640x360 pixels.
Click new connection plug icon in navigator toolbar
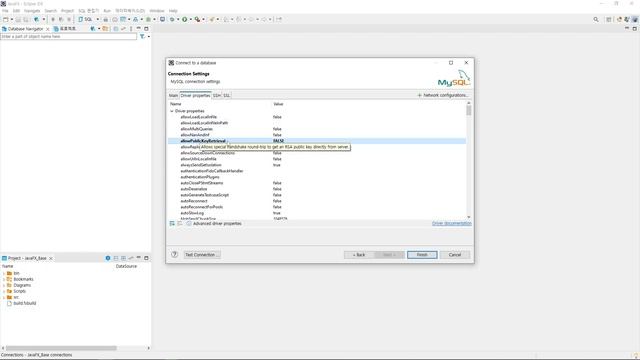point(93,29)
